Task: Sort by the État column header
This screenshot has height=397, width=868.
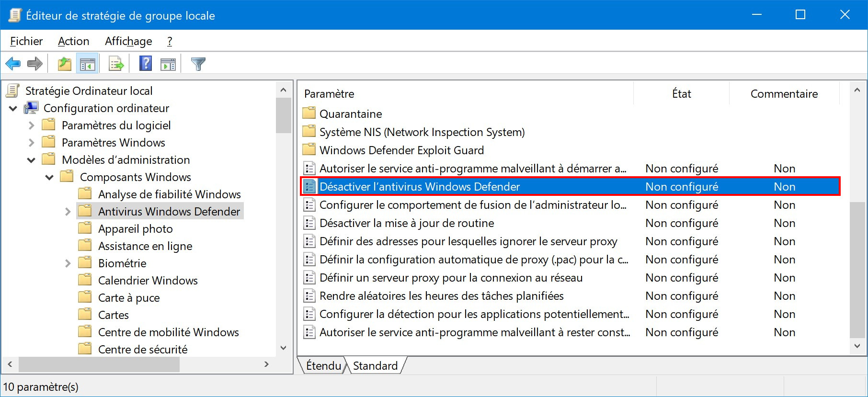Action: 681,94
